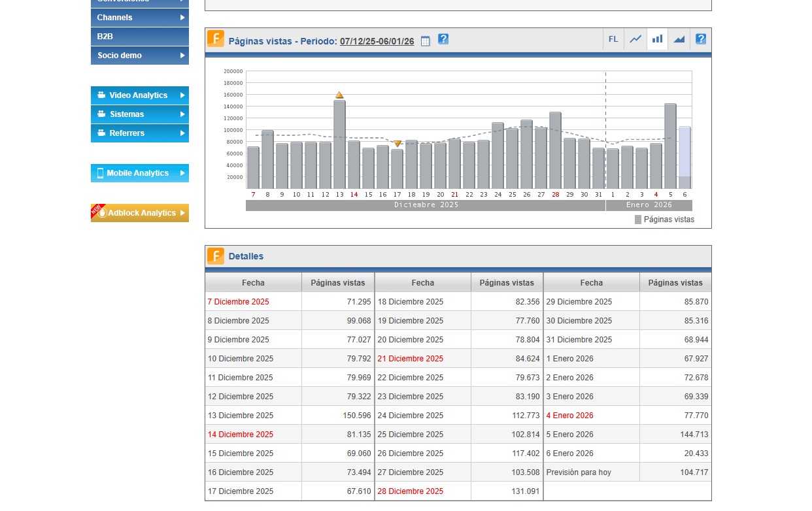Expand the Socio demo menu

click(140, 56)
